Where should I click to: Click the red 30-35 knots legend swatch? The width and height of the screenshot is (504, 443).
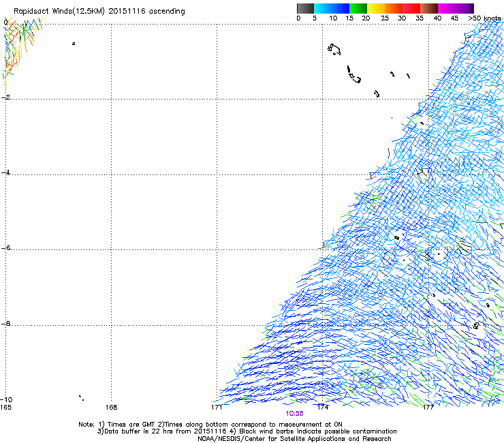(411, 8)
